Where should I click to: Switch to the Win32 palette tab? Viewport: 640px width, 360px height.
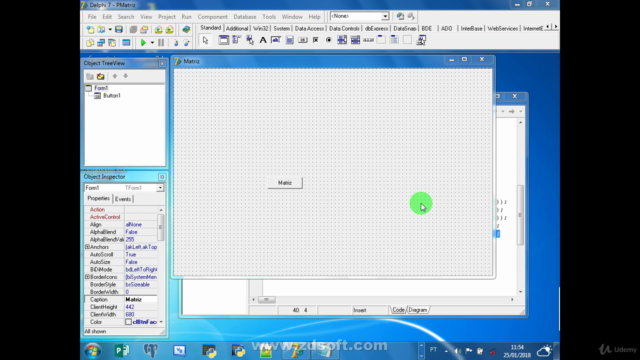coord(260,29)
